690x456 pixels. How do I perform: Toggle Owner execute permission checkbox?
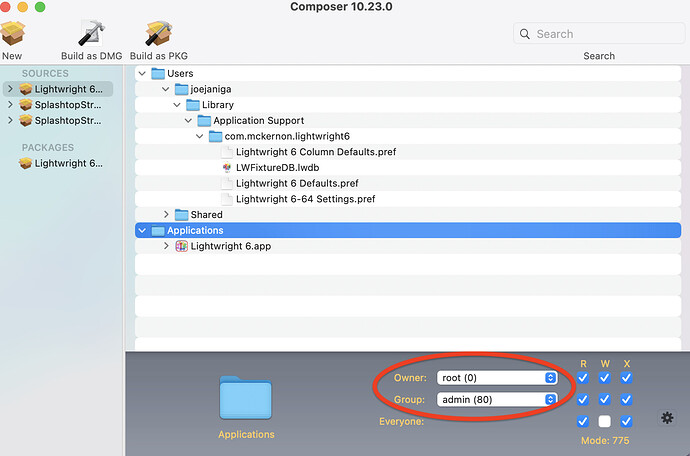(626, 378)
